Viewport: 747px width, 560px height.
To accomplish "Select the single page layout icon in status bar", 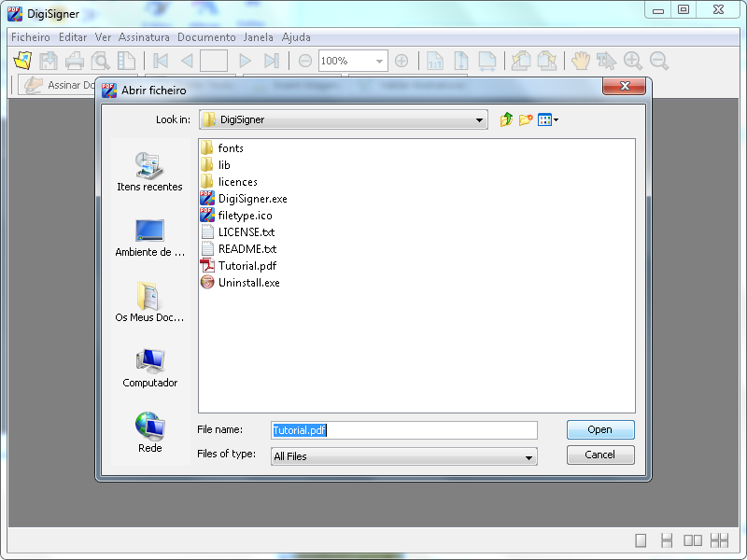I will (641, 540).
